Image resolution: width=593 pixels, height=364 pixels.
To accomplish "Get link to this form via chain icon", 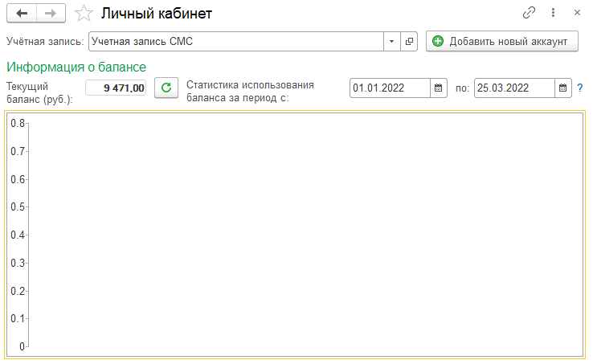I will point(529,13).
